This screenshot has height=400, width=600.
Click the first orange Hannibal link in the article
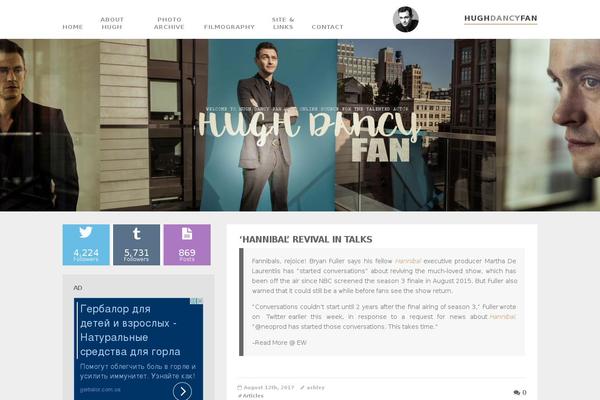(408, 261)
